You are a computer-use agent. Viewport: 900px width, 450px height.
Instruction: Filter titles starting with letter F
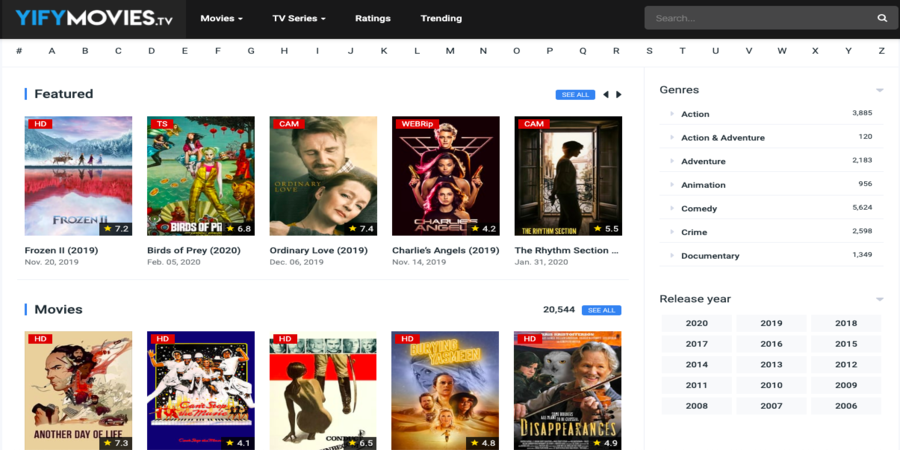[x=218, y=51]
